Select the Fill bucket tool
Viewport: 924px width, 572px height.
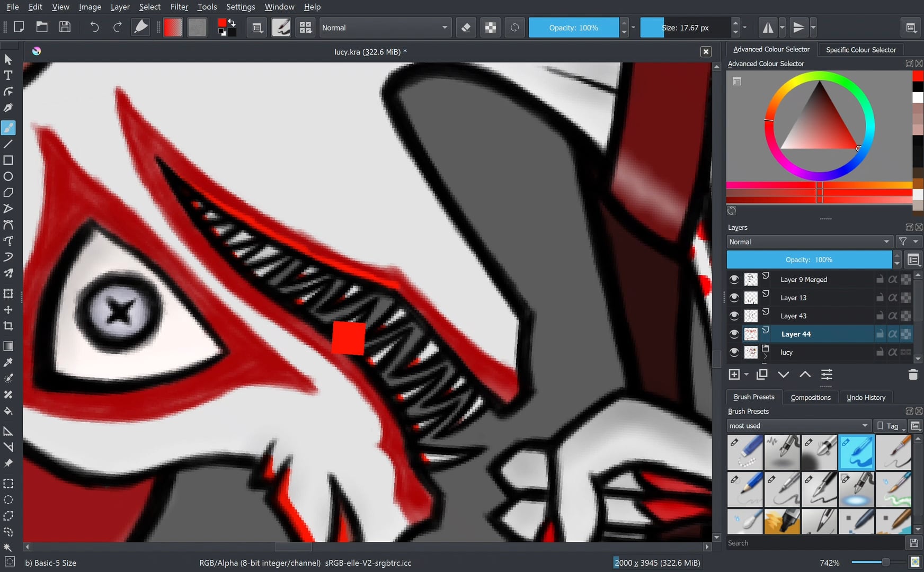pyautogui.click(x=8, y=410)
